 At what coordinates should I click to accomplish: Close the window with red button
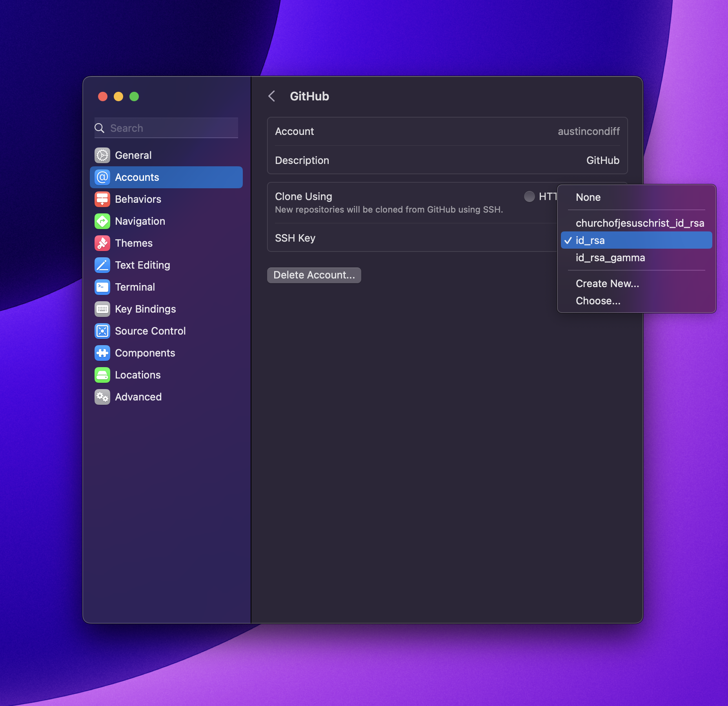point(103,96)
